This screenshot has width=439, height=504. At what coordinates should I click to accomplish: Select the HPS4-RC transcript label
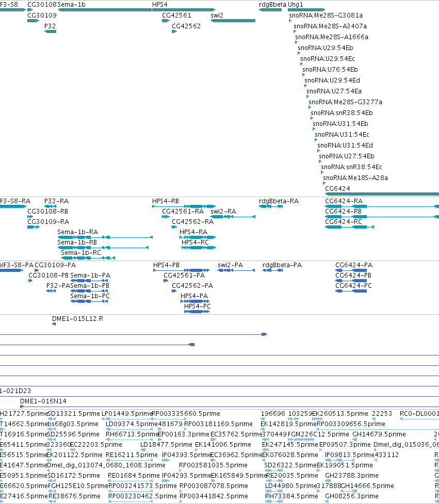click(x=195, y=242)
